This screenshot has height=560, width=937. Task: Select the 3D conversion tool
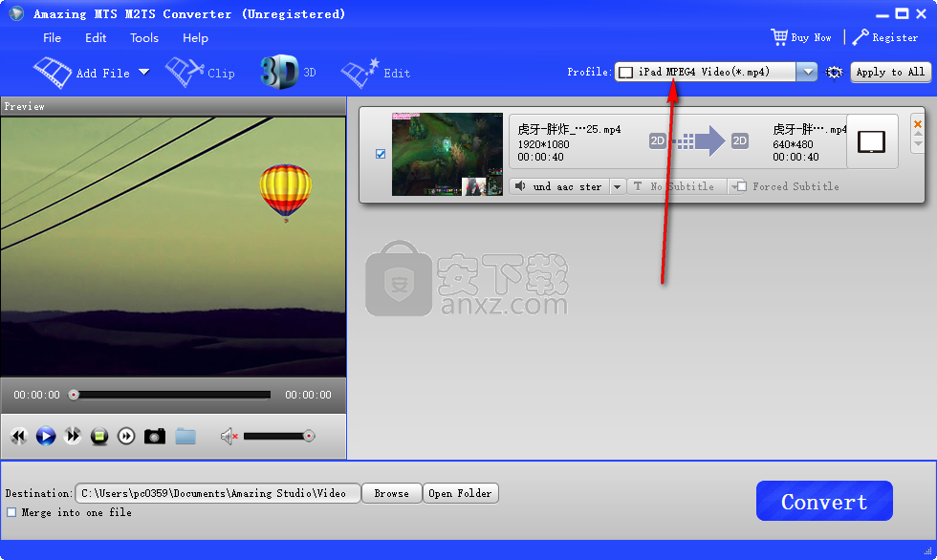(x=284, y=71)
